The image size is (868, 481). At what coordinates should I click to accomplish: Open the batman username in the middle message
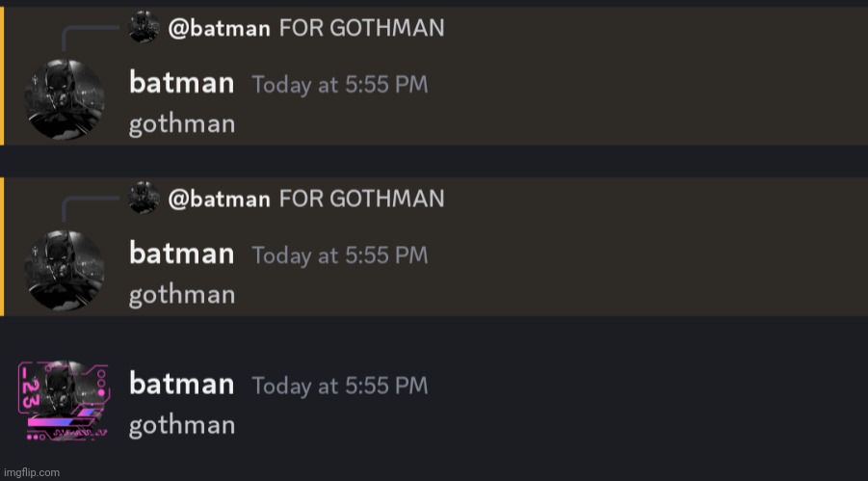point(181,254)
